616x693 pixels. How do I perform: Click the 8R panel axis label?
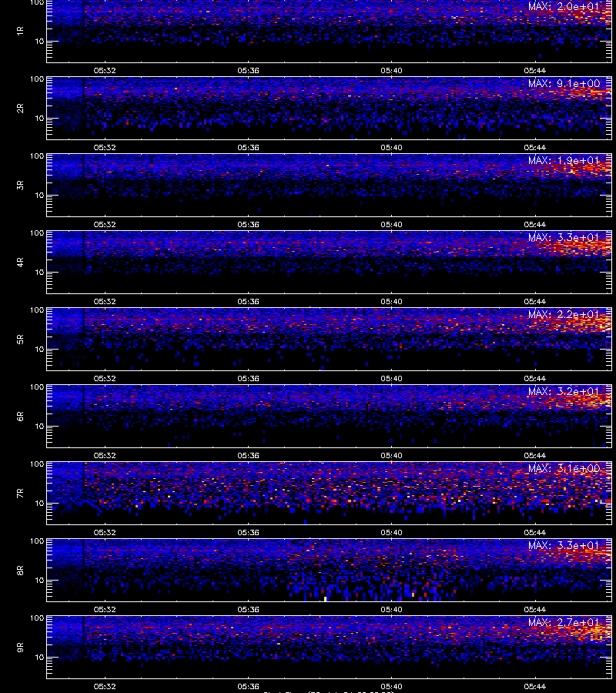20,570
